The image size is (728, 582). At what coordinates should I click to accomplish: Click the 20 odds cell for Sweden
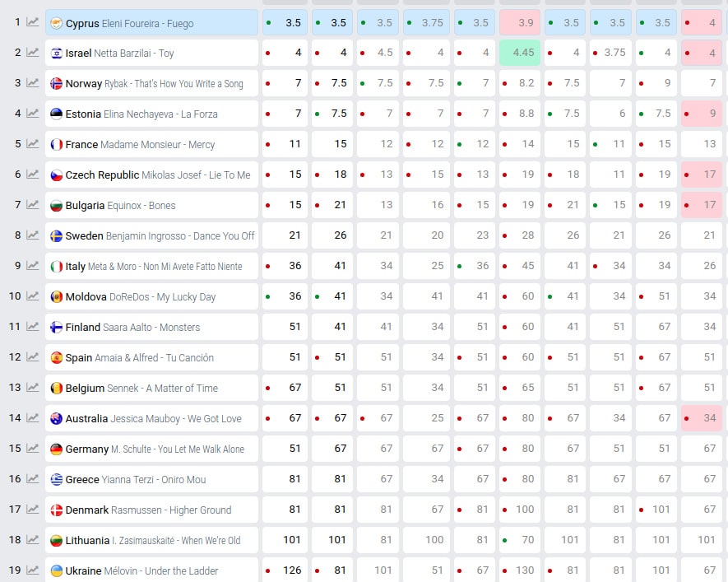(426, 235)
